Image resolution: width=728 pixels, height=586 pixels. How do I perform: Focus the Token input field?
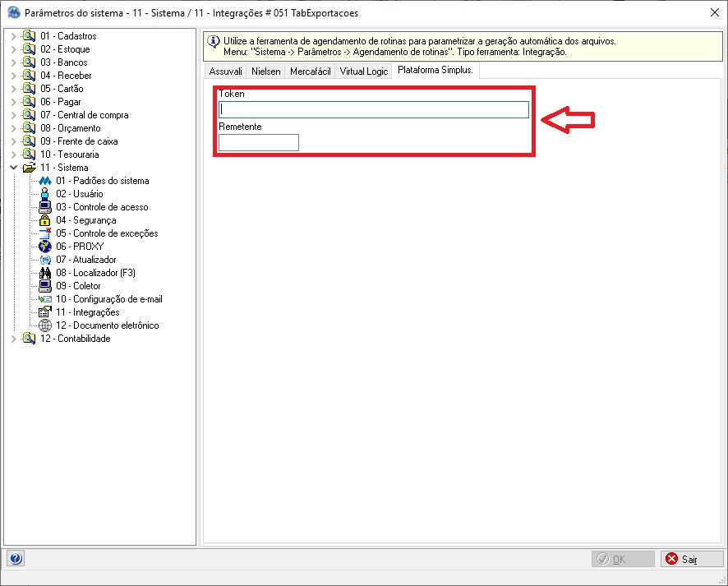[x=374, y=109]
